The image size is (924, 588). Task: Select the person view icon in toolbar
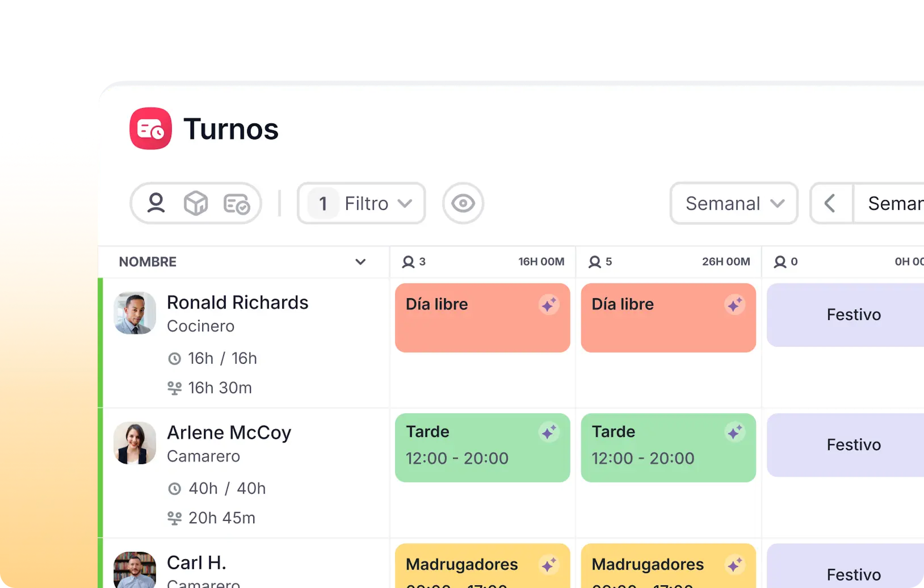156,203
